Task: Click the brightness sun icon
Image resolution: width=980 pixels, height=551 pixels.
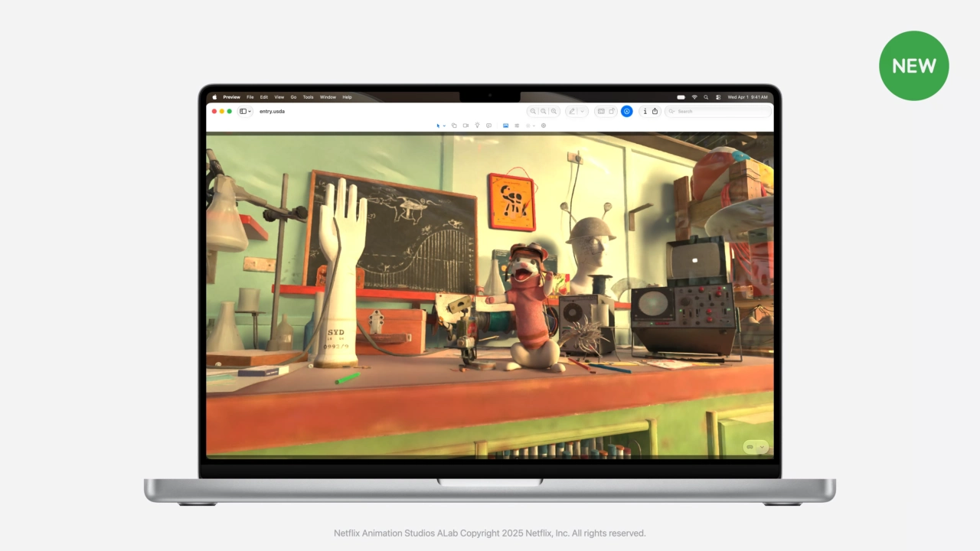Action: click(528, 126)
